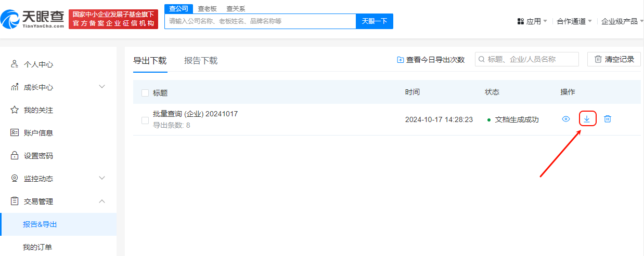The width and height of the screenshot is (644, 256).
Task: Click the eye preview icon in the record row
Action: 566,119
